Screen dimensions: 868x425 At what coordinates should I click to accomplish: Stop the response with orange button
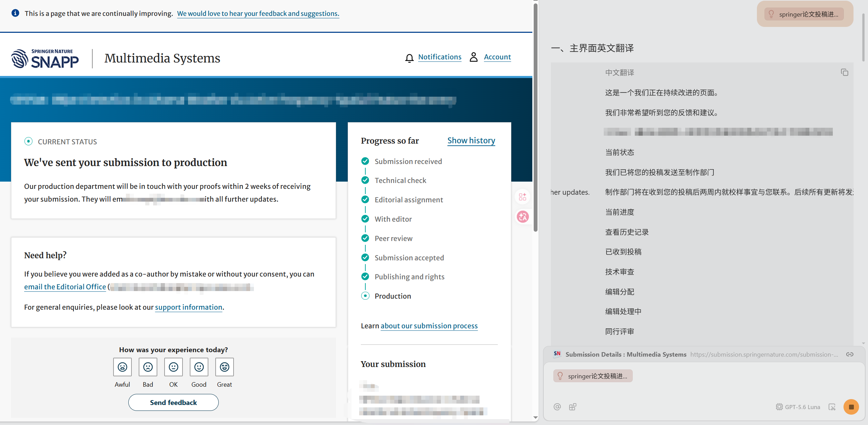[851, 407]
